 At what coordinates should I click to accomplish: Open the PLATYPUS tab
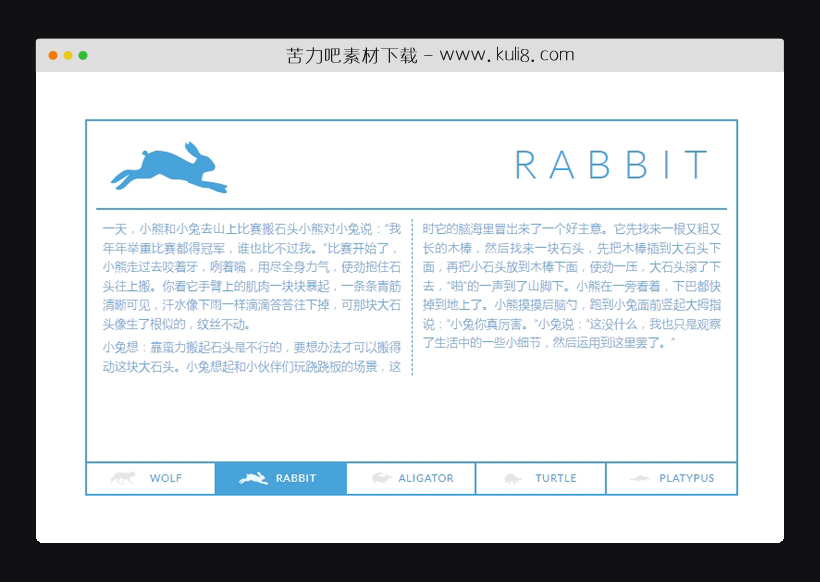pyautogui.click(x=671, y=478)
